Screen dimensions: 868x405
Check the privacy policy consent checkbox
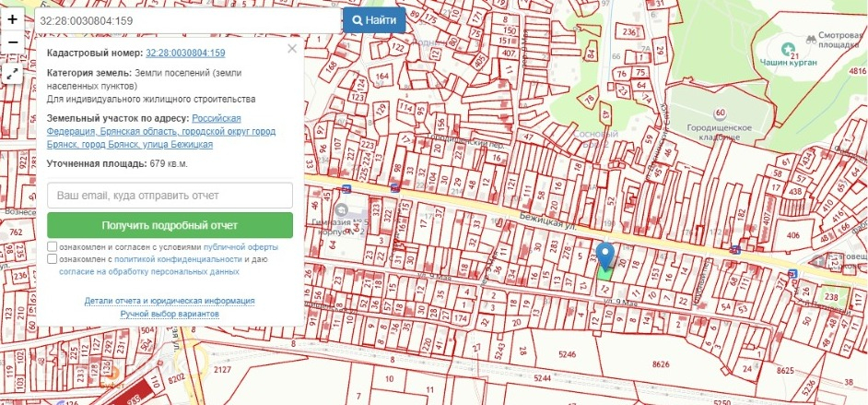[52, 259]
